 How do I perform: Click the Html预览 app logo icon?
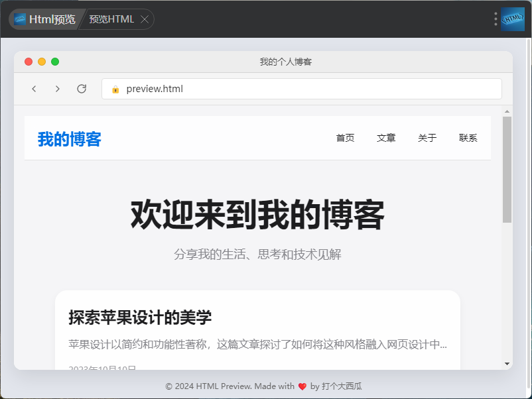tap(20, 19)
